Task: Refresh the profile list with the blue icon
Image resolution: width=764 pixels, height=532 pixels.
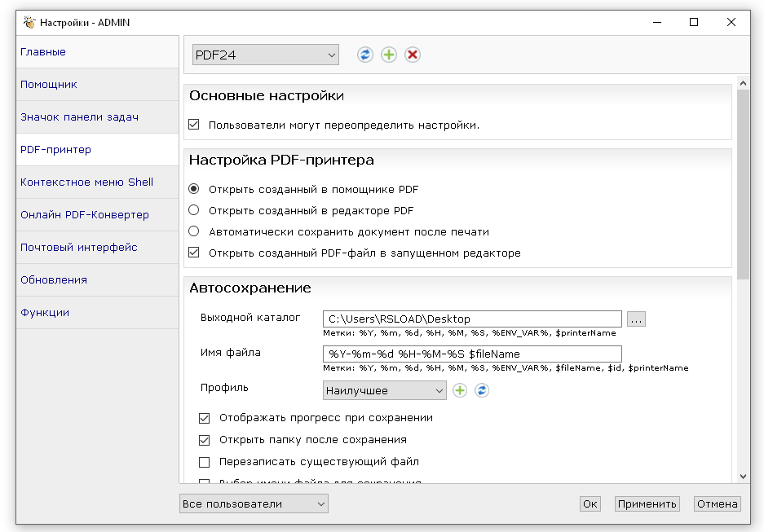Action: 482,390
